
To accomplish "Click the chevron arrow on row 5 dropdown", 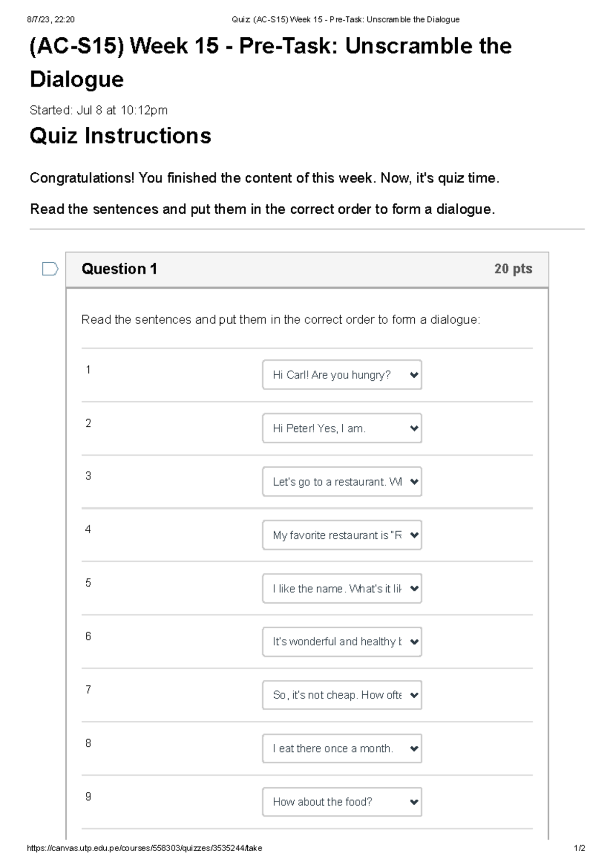I will click(x=414, y=588).
